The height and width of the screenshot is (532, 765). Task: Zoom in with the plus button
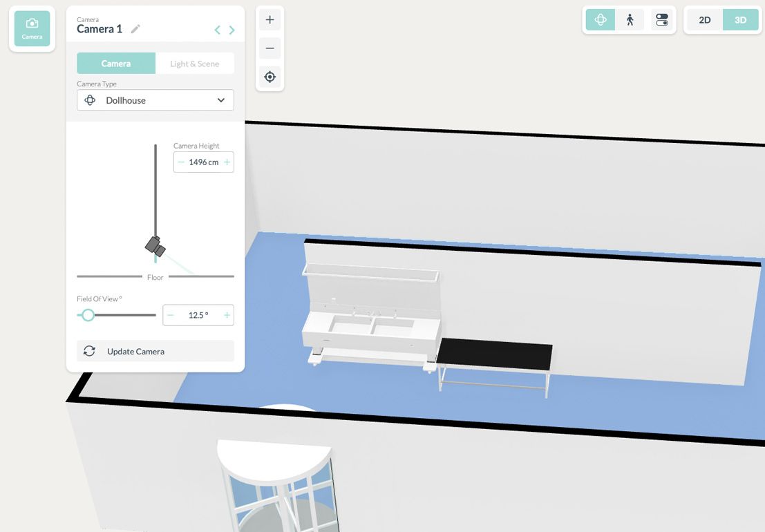point(270,20)
